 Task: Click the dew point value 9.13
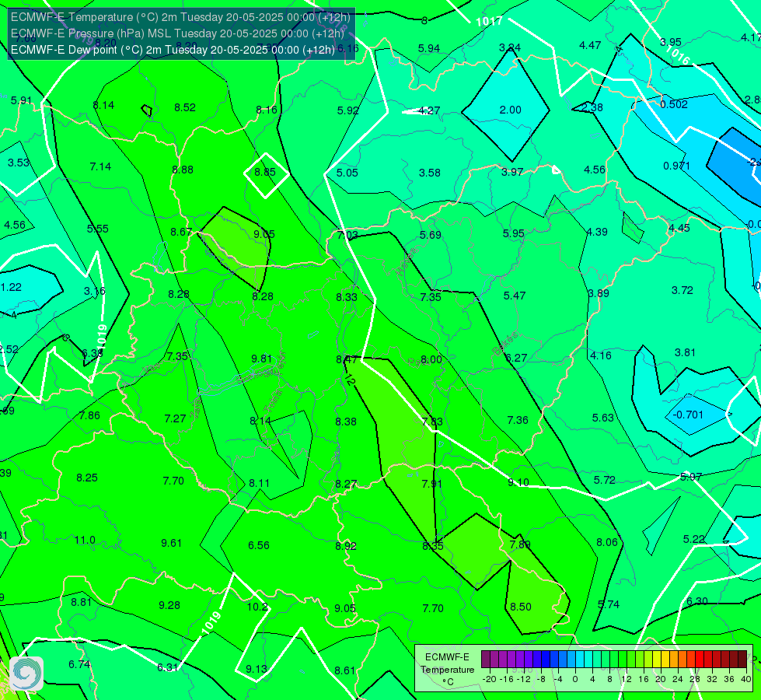tap(257, 670)
